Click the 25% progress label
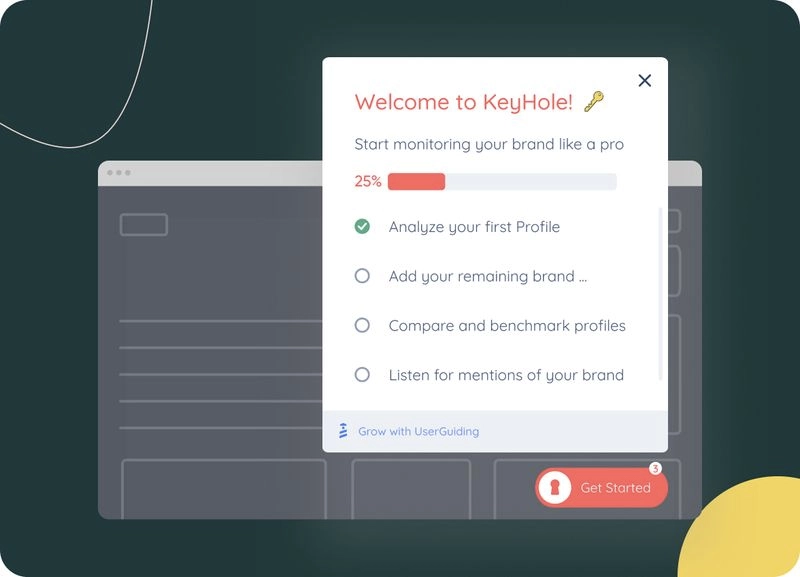The width and height of the screenshot is (800, 577). point(368,181)
